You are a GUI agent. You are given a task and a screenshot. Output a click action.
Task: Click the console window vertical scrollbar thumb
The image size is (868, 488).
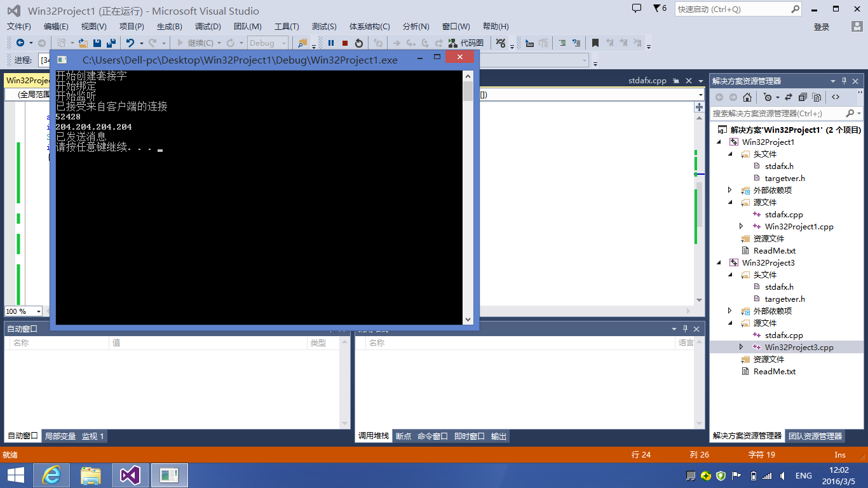tap(468, 91)
